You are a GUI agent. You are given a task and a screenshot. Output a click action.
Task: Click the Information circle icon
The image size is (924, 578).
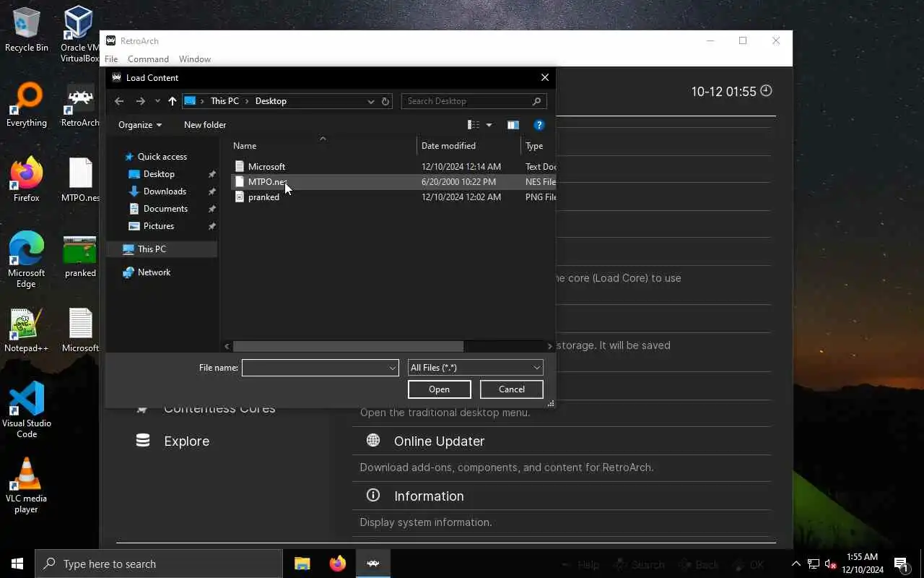pyautogui.click(x=373, y=495)
